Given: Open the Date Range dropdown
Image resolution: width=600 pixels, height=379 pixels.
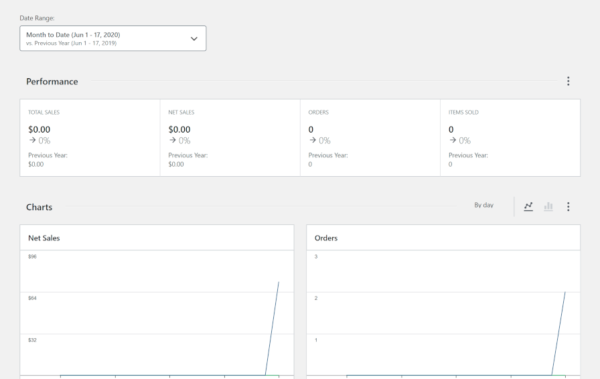Looking at the screenshot, I should (113, 38).
